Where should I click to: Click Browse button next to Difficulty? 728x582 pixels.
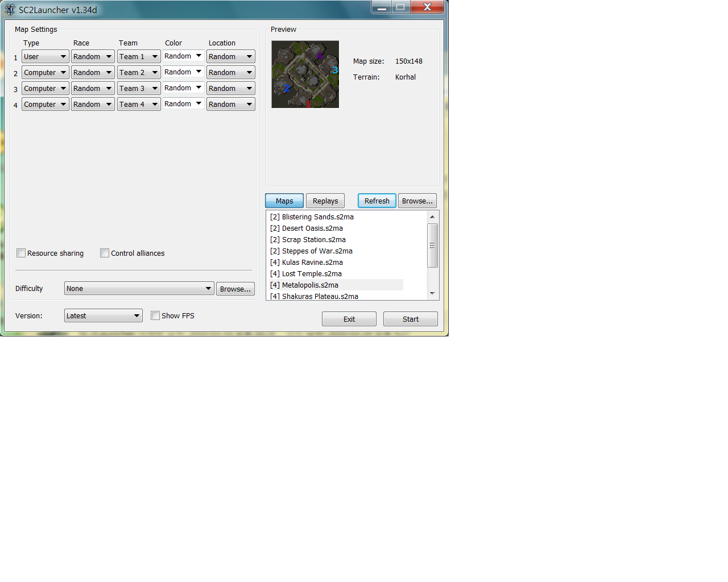(235, 289)
